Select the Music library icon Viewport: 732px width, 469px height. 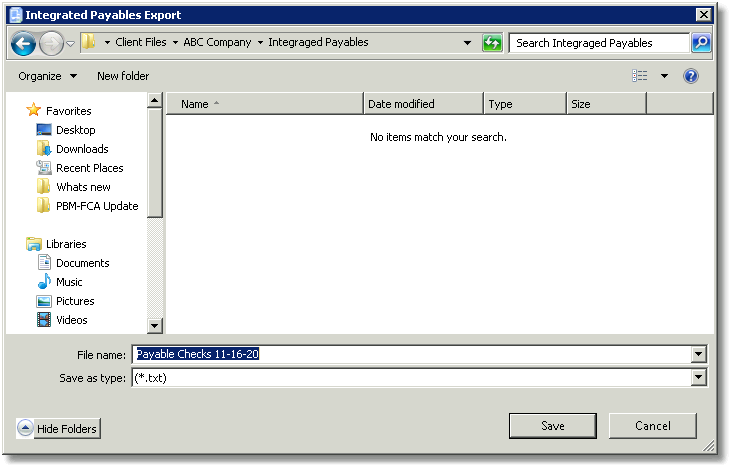tap(44, 282)
